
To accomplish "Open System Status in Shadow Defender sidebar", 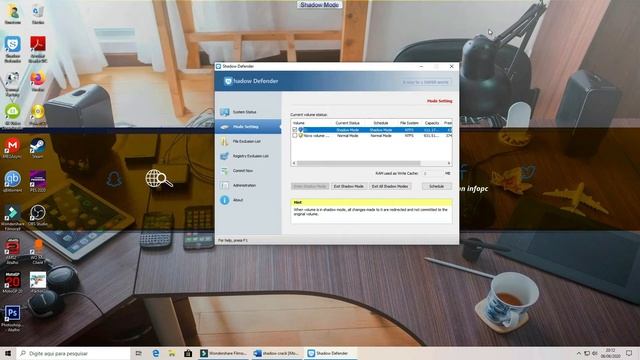I will pyautogui.click(x=248, y=112).
